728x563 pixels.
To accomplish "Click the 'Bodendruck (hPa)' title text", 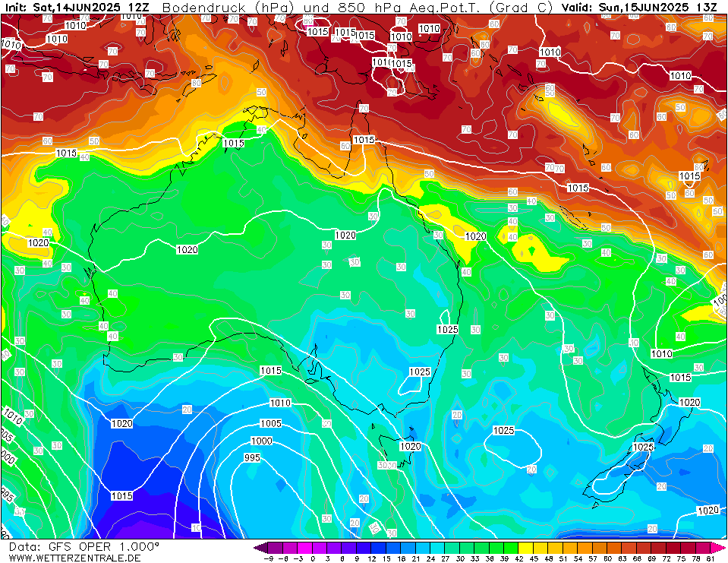I will point(228,8).
